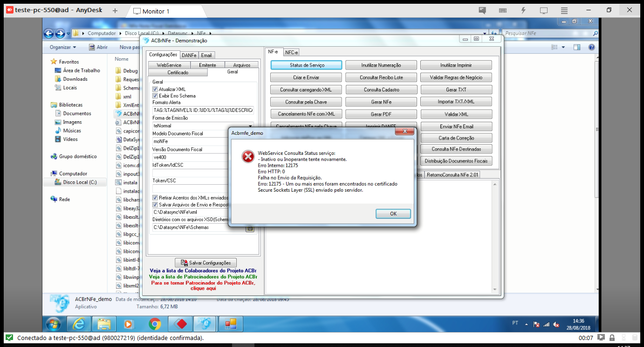Click the browse folder icon beside Schemas path
Screen dimensions: 644x347
pyautogui.click(x=250, y=228)
